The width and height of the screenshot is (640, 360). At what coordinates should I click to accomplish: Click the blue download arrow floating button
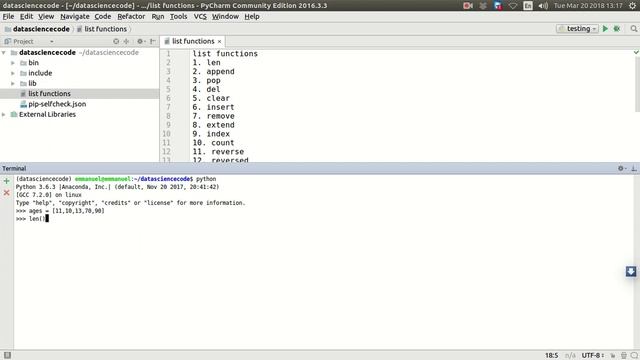[631, 271]
